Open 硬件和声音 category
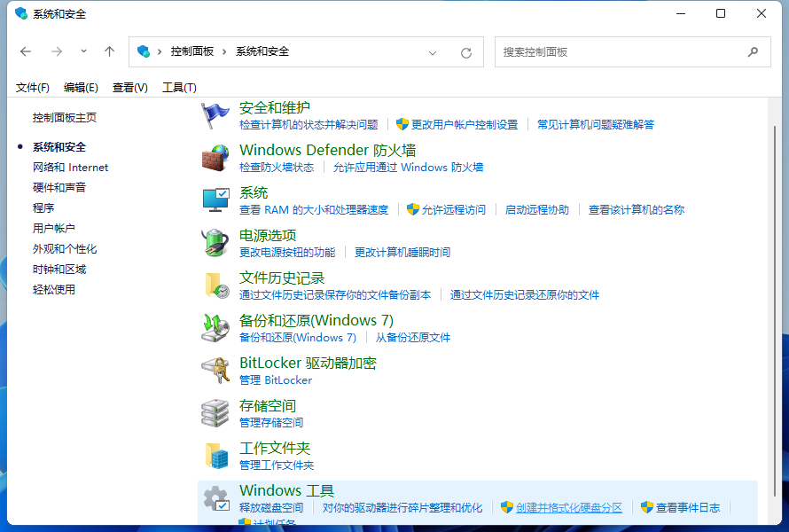Image resolution: width=789 pixels, height=532 pixels. coord(59,188)
